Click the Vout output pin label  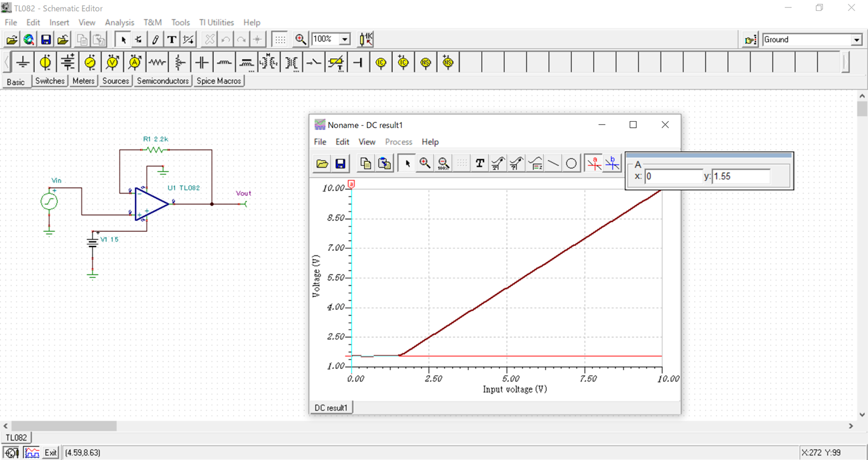(243, 193)
